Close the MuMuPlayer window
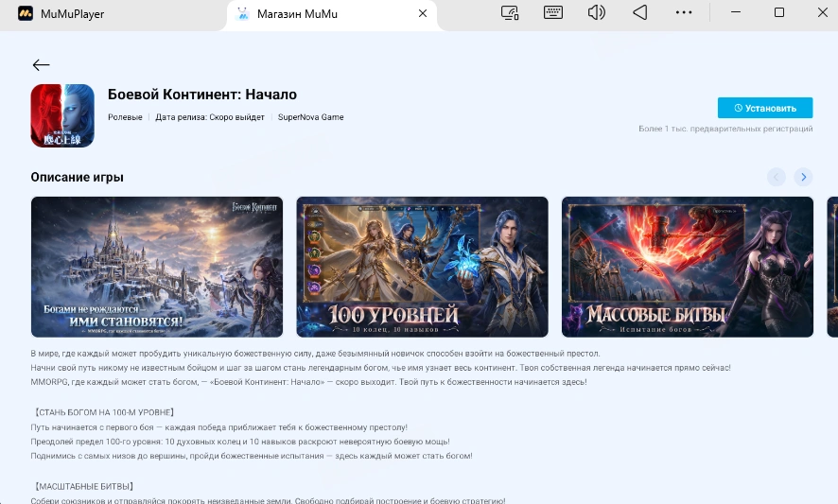Image resolution: width=838 pixels, height=504 pixels. point(823,12)
